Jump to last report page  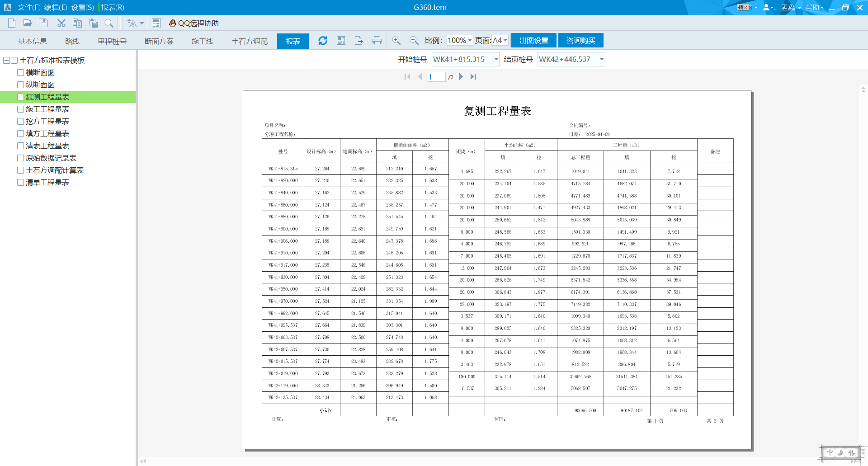tap(473, 77)
